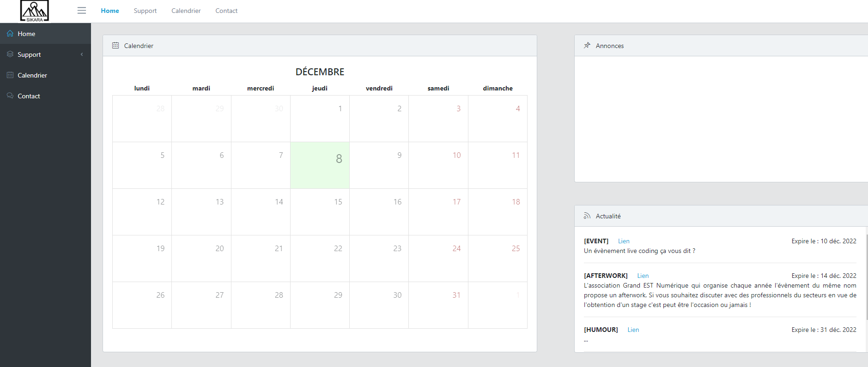
Task: Expand the Support submenu chevron
Action: (x=82, y=54)
